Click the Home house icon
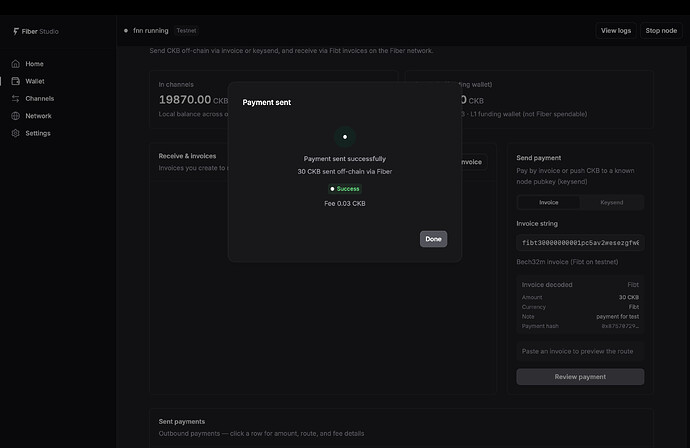Screen dimensions: 690x448 [15, 64]
